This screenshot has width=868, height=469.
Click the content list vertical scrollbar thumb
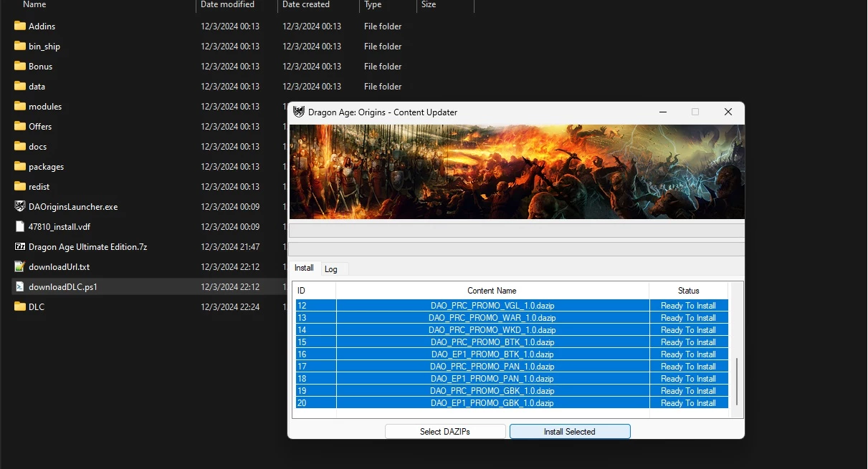click(x=737, y=383)
